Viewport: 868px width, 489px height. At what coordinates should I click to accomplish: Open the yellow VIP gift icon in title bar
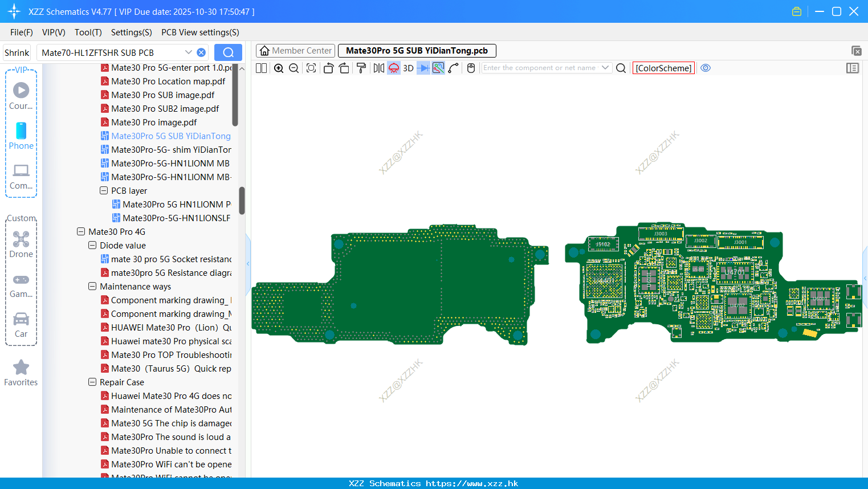[x=797, y=11]
